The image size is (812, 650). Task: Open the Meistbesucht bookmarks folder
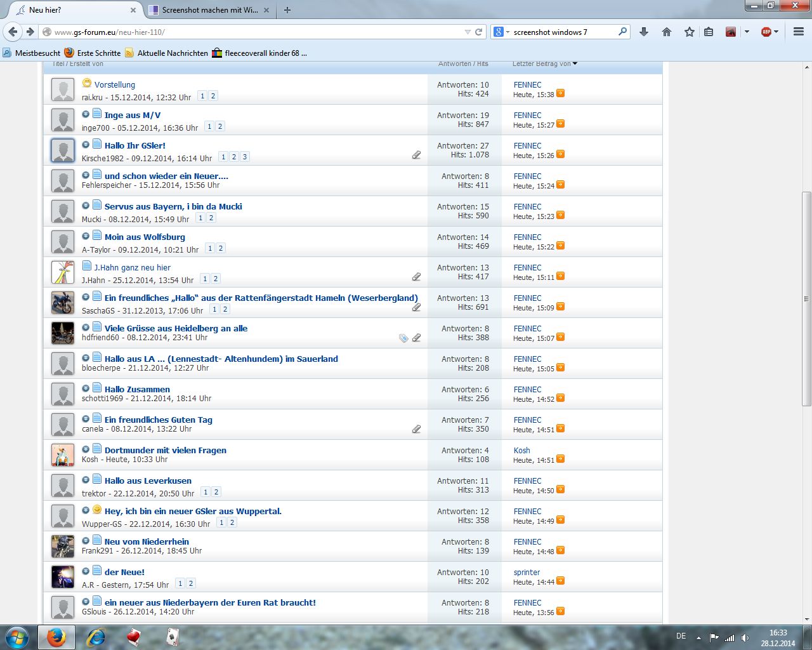click(32, 53)
